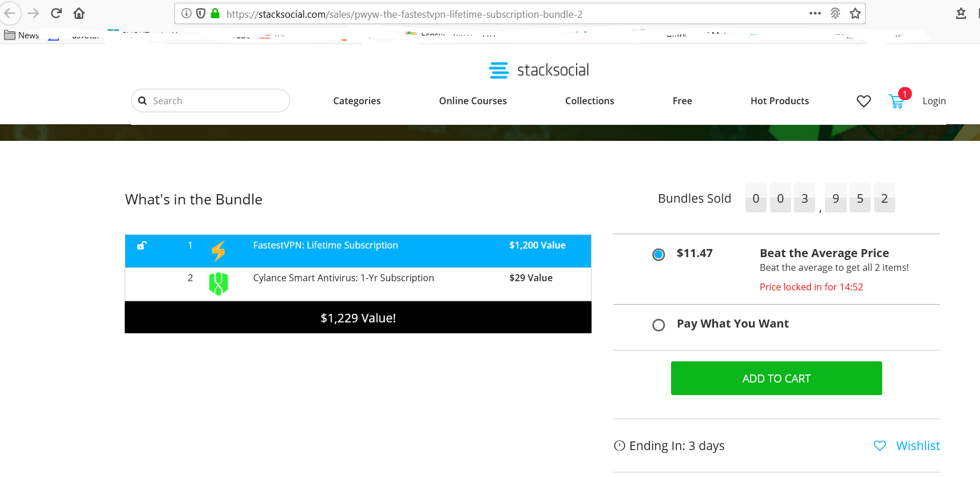Screen dimensions: 980x477
Task: Focus the Search input field
Action: pyautogui.click(x=211, y=101)
